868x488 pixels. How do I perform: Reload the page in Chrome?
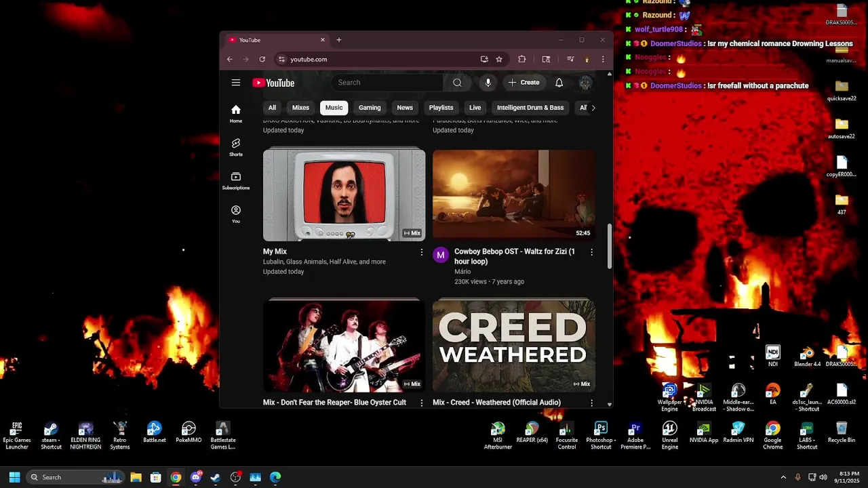point(262,59)
